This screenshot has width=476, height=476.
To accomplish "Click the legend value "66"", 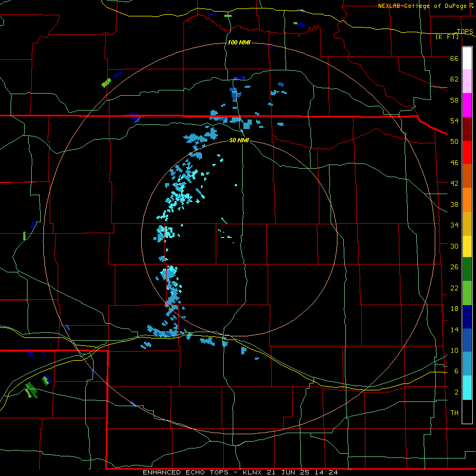I will pos(454,58).
